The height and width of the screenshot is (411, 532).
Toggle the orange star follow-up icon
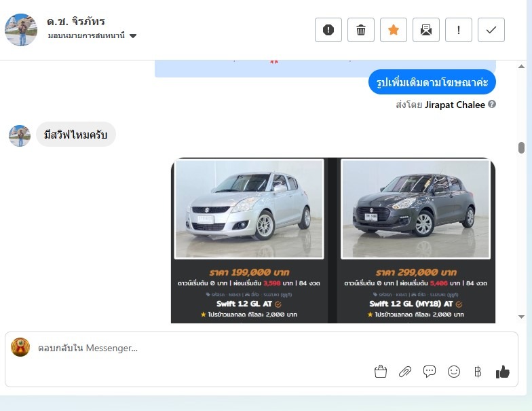click(x=394, y=30)
